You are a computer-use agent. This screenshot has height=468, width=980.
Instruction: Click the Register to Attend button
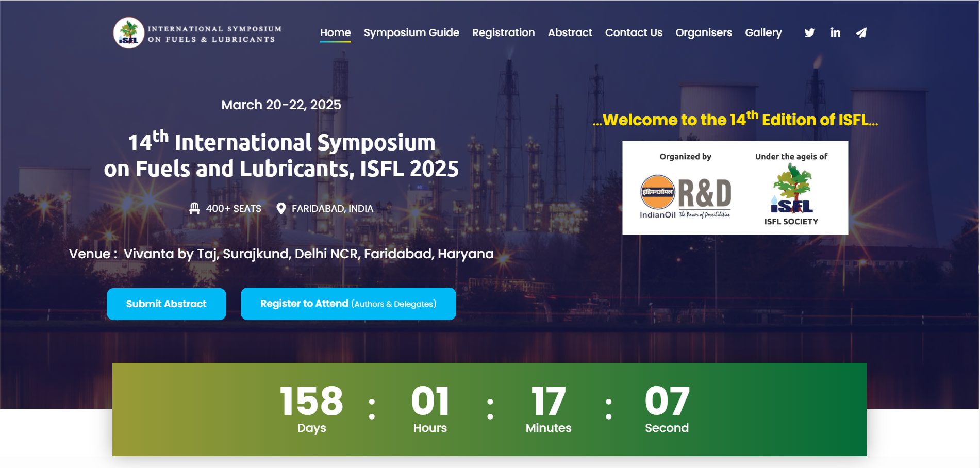tap(348, 304)
